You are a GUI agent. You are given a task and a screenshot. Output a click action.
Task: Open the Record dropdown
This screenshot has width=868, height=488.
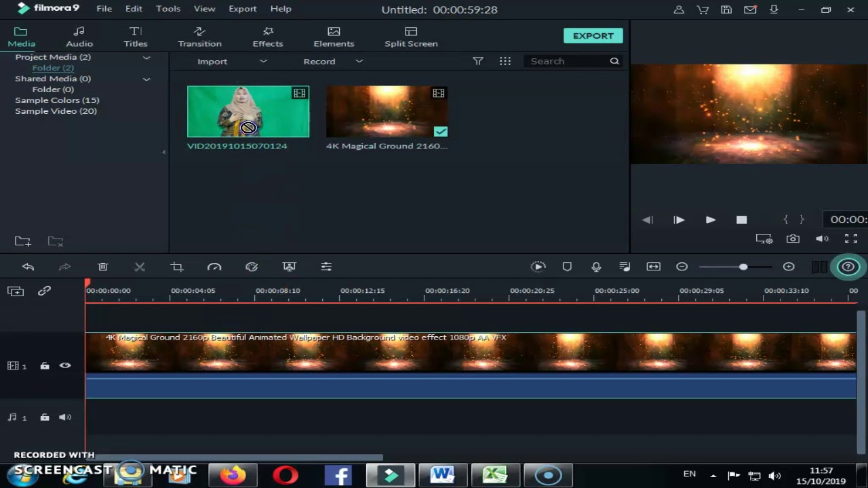pos(333,61)
